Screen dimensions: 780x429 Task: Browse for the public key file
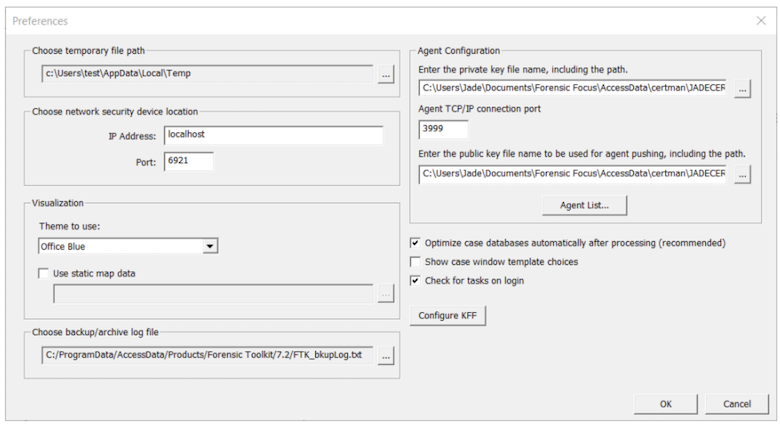point(742,175)
